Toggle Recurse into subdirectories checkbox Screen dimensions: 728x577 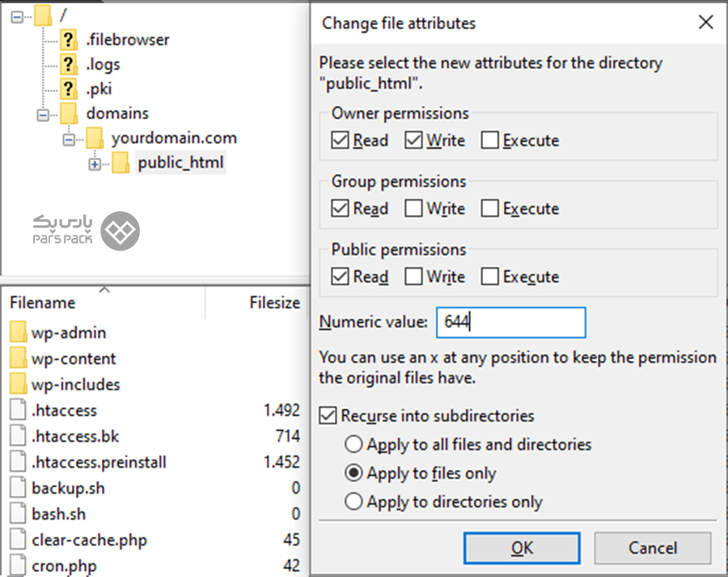click(328, 416)
